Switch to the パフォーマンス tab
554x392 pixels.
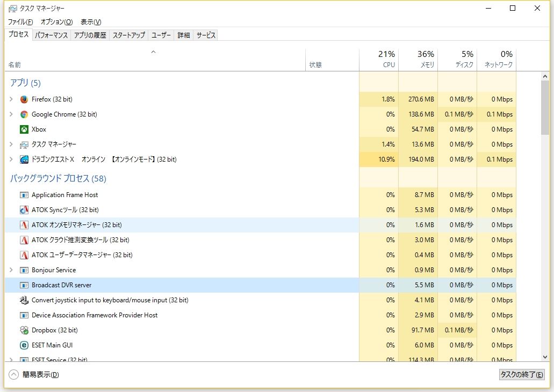click(52, 35)
